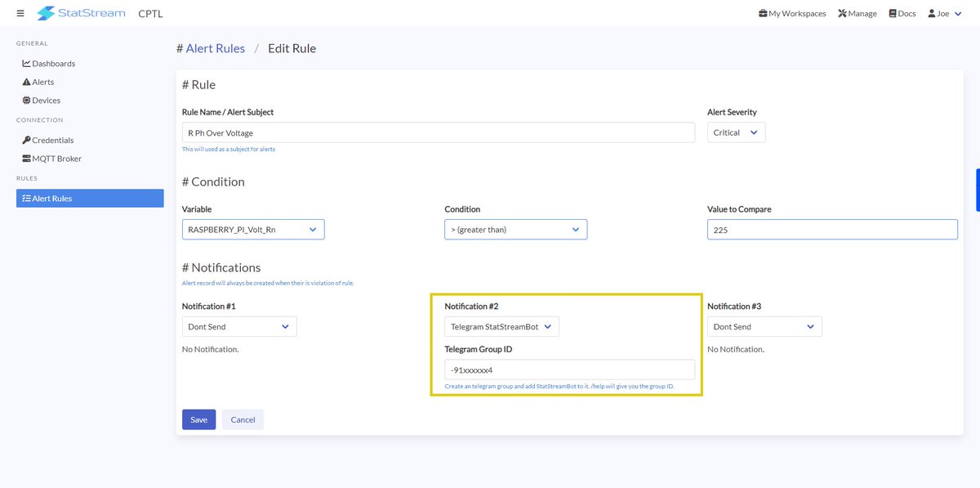Image resolution: width=980 pixels, height=488 pixels.
Task: Open Devices in sidebar
Action: [42, 101]
